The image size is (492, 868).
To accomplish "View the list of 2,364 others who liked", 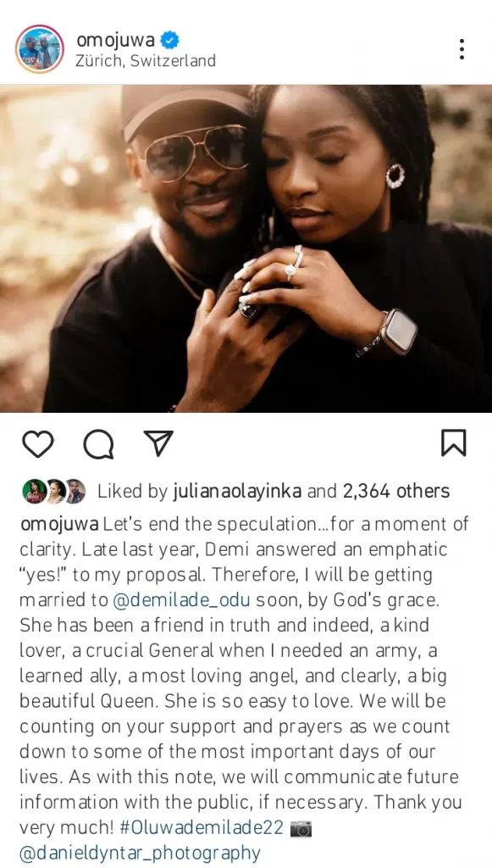I will (395, 491).
